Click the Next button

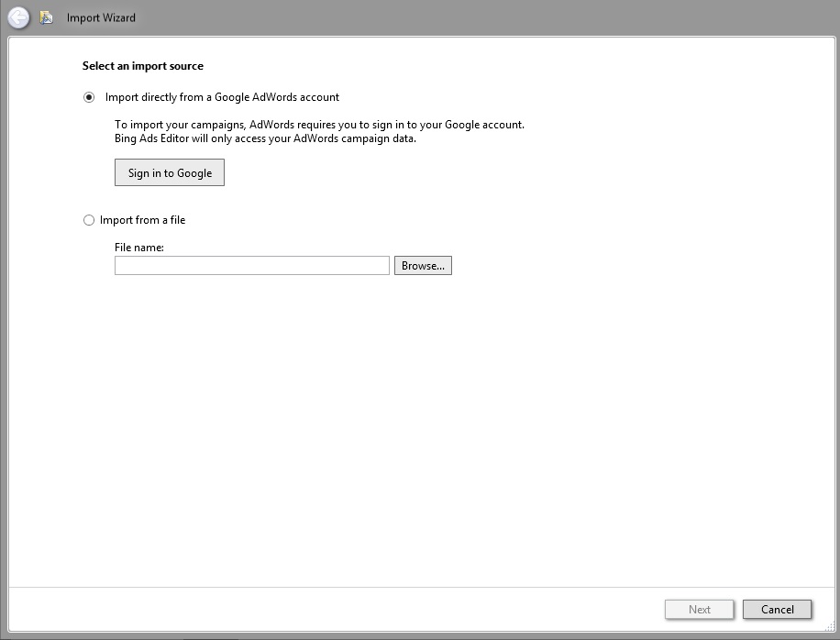pos(699,610)
